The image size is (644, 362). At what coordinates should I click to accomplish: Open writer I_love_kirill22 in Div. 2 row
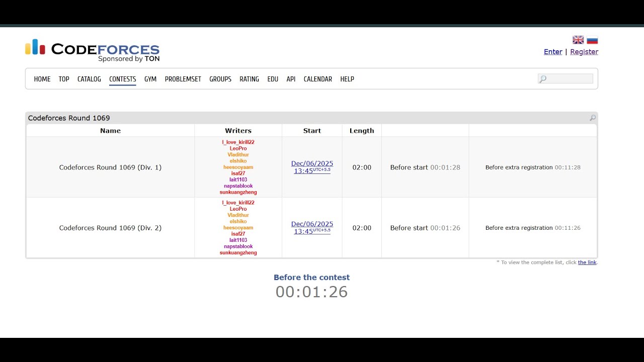(238, 203)
